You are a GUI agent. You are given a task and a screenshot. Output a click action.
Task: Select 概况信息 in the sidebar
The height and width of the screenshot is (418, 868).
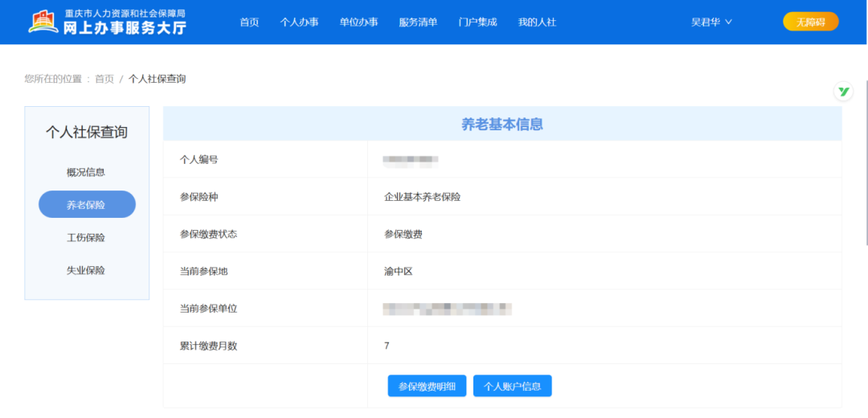point(86,172)
